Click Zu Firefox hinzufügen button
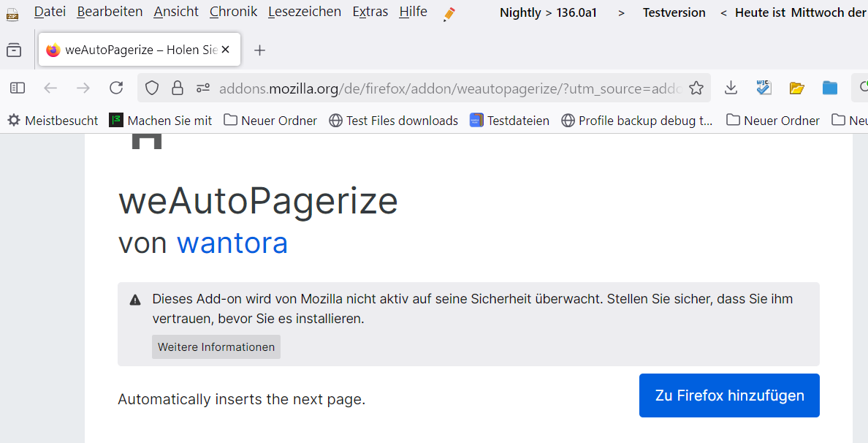This screenshot has height=443, width=868. (729, 395)
